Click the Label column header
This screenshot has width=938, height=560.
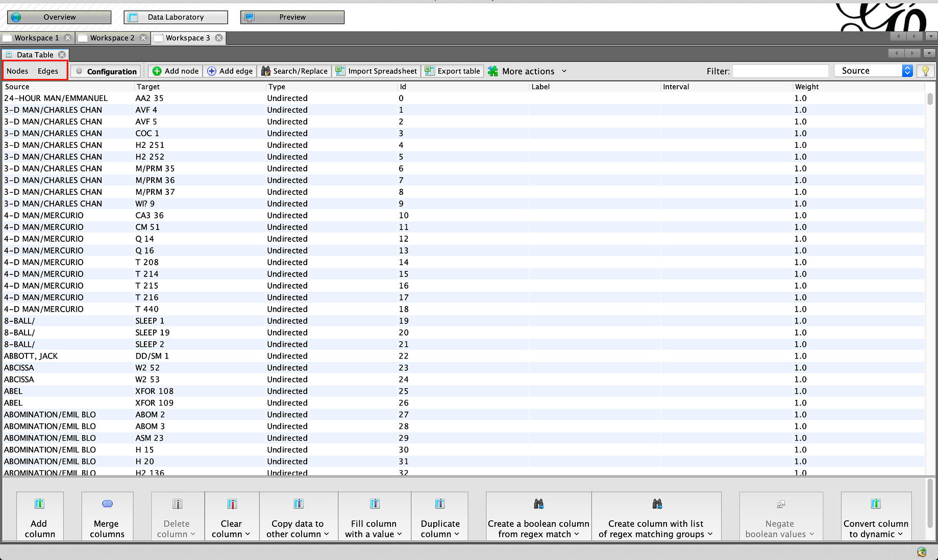(x=595, y=87)
